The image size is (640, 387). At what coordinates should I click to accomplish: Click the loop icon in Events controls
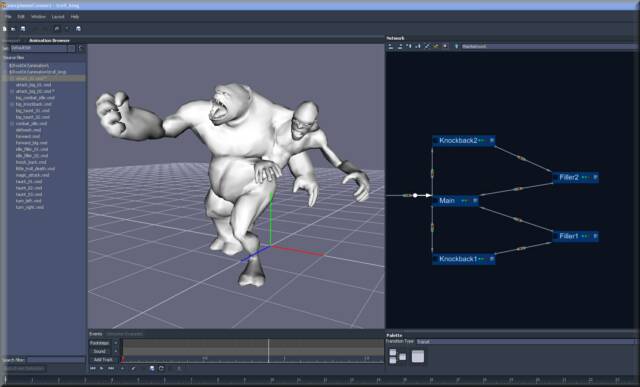[x=161, y=369]
